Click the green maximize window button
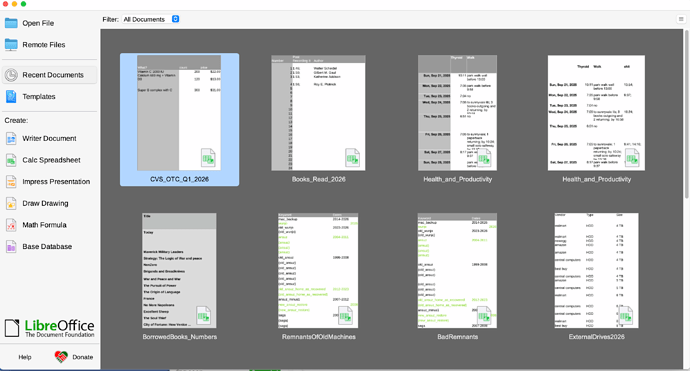Screen dimensions: 690x371 [x=23, y=4]
